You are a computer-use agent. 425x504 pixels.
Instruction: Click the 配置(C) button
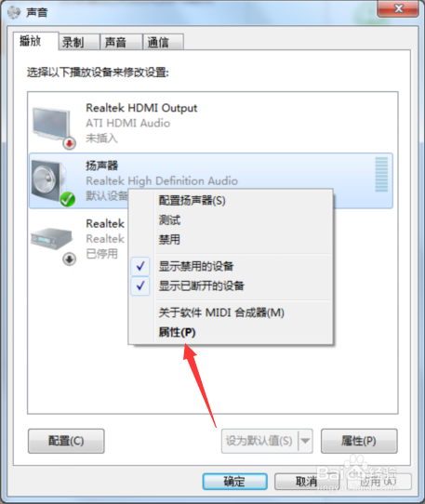coord(66,441)
